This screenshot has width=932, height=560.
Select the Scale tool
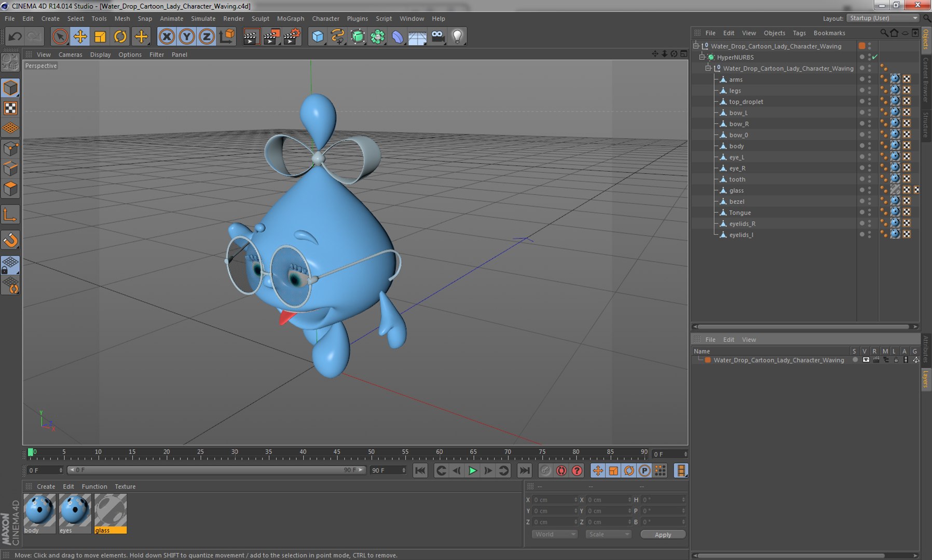100,36
